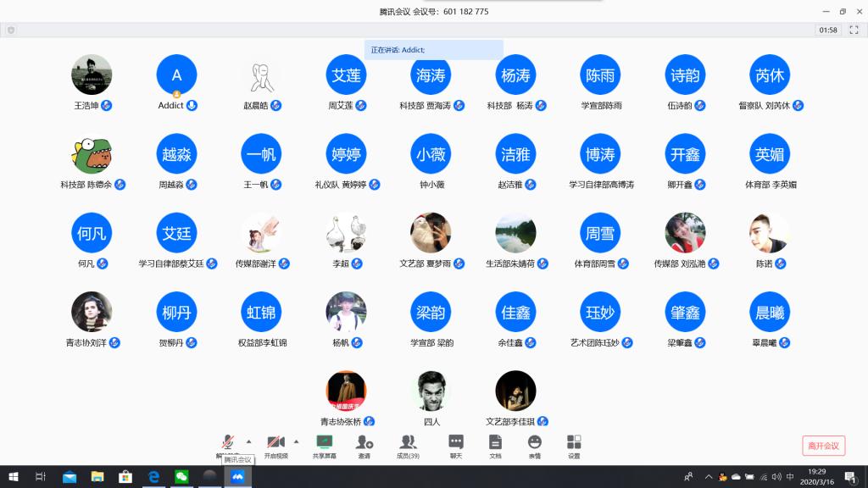Open the Documents (文档) panel
Screen dimensions: 868x488
(x=495, y=444)
